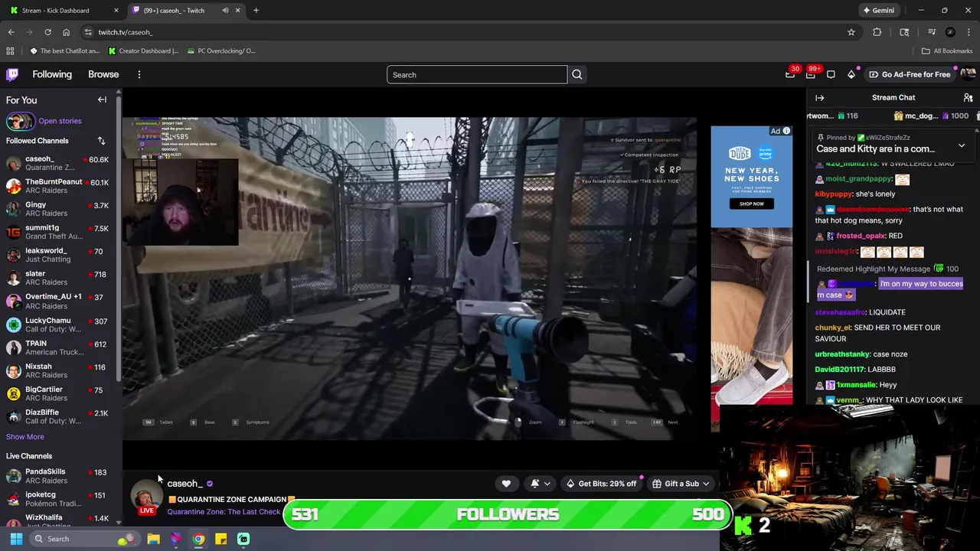Open File Explorer from taskbar
980x551 pixels.
153,539
